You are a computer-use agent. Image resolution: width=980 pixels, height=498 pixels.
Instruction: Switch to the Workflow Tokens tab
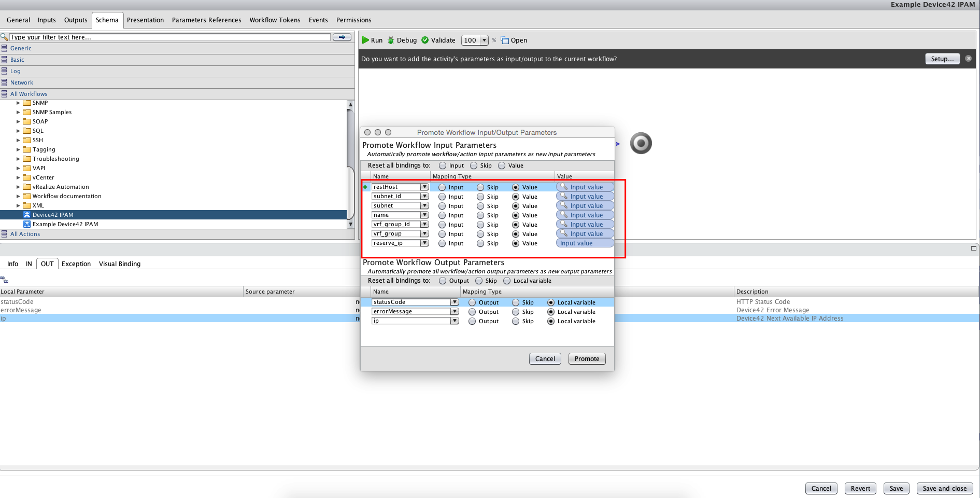(275, 20)
